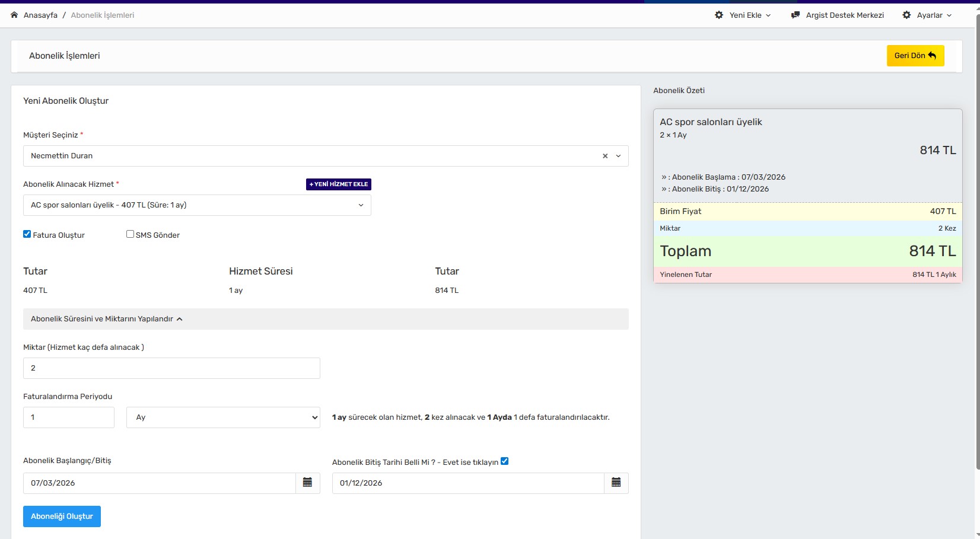Click the home icon beside Anasayfa
Screen dimensions: 980x539
click(14, 15)
